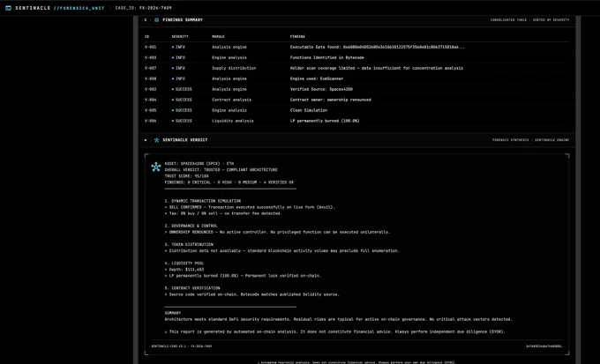Screen dimensions: 600x364
Task: Click the asterisk icon beside Sentinacle Verdict heading
Action: click(156, 140)
